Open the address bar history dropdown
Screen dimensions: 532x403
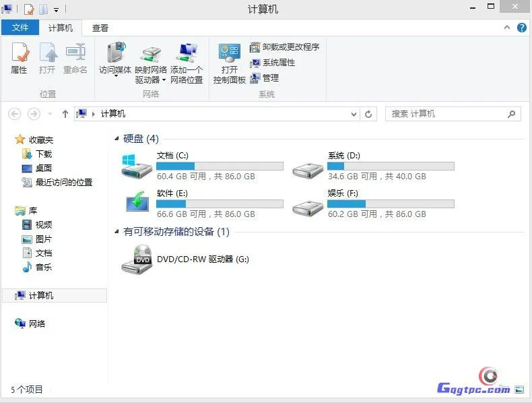[x=354, y=114]
